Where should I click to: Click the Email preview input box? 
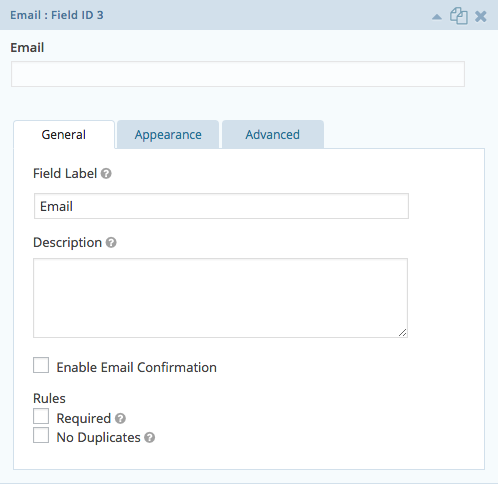pyautogui.click(x=238, y=74)
